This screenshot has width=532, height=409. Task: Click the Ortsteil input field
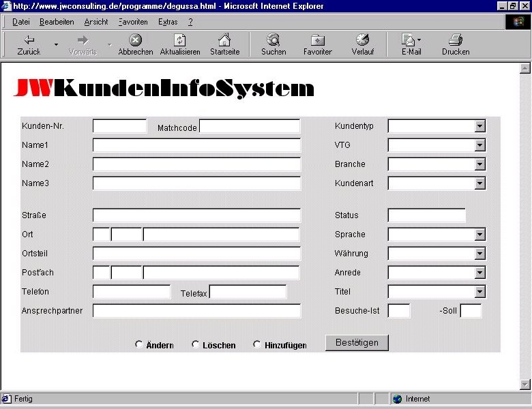(x=197, y=254)
